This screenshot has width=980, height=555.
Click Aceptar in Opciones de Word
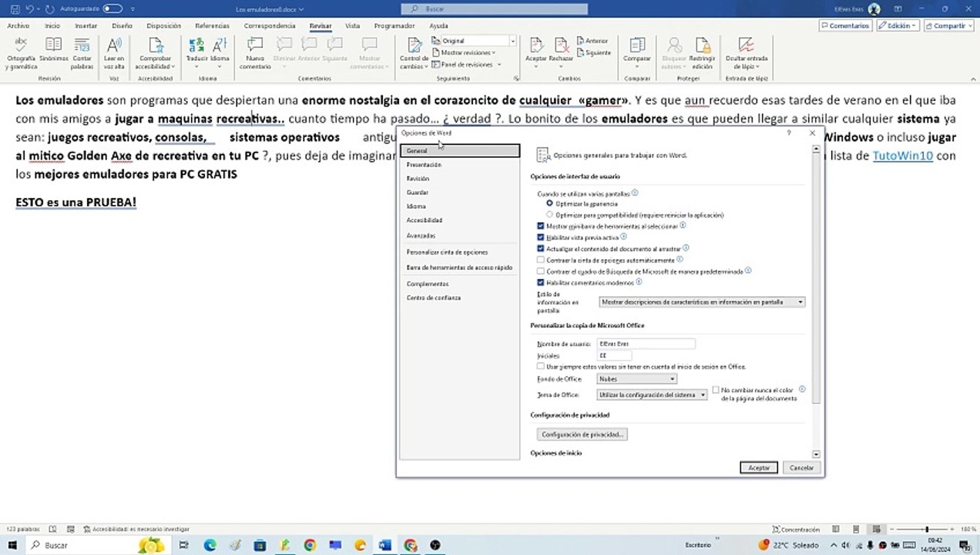[759, 468]
